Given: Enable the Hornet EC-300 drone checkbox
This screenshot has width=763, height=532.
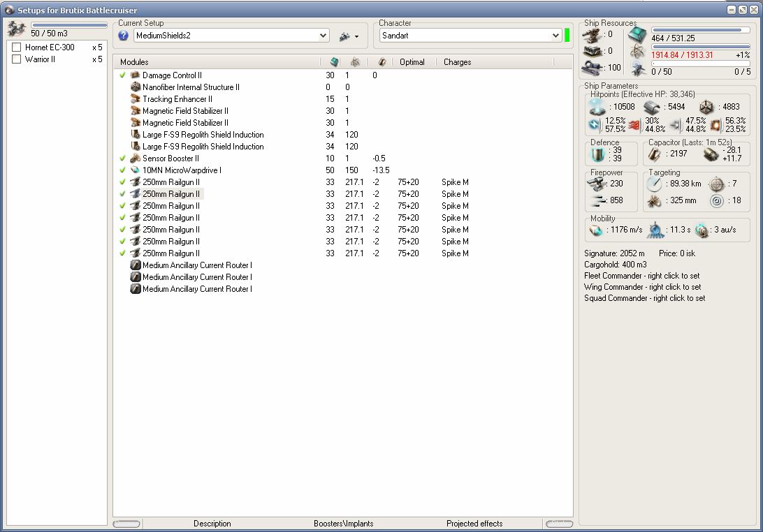Looking at the screenshot, I should tap(17, 47).
